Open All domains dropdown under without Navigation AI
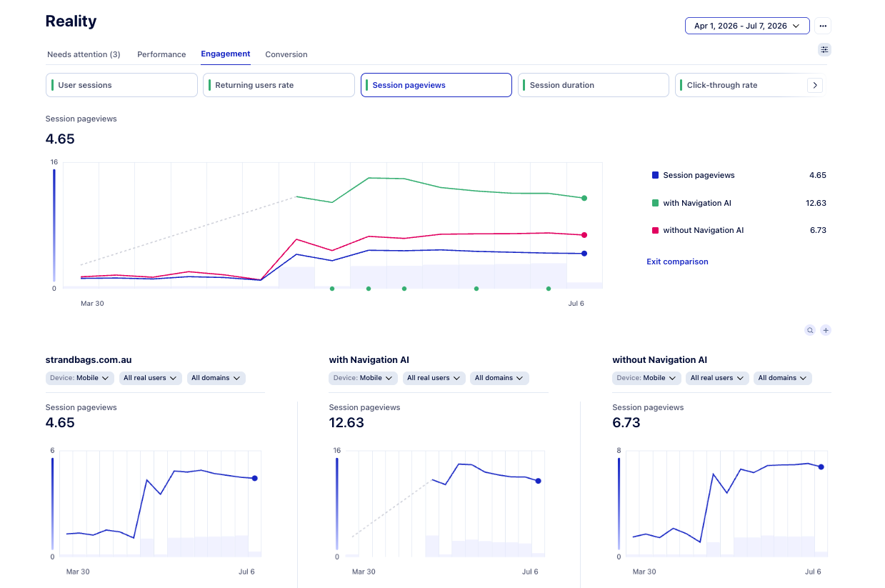Image resolution: width=885 pixels, height=588 pixels. click(x=783, y=378)
